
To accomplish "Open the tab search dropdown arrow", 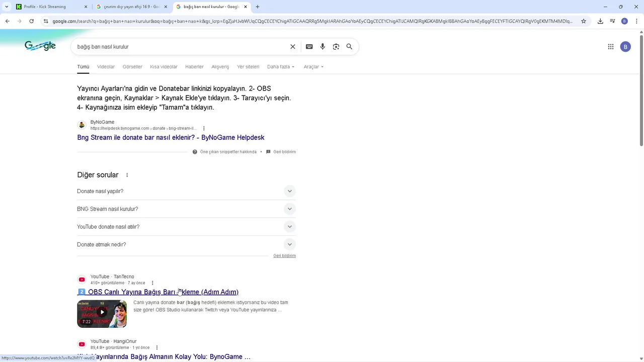I will pos(7,7).
